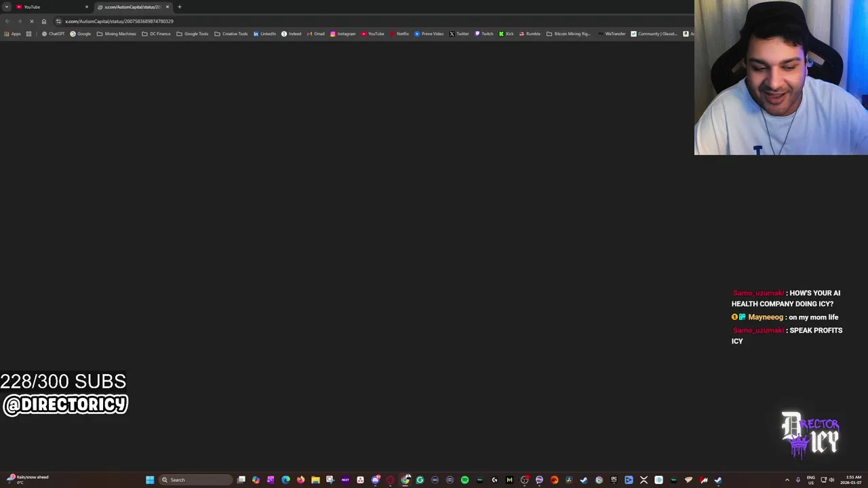
Task: Open tab groups grid icon
Action: coord(28,34)
